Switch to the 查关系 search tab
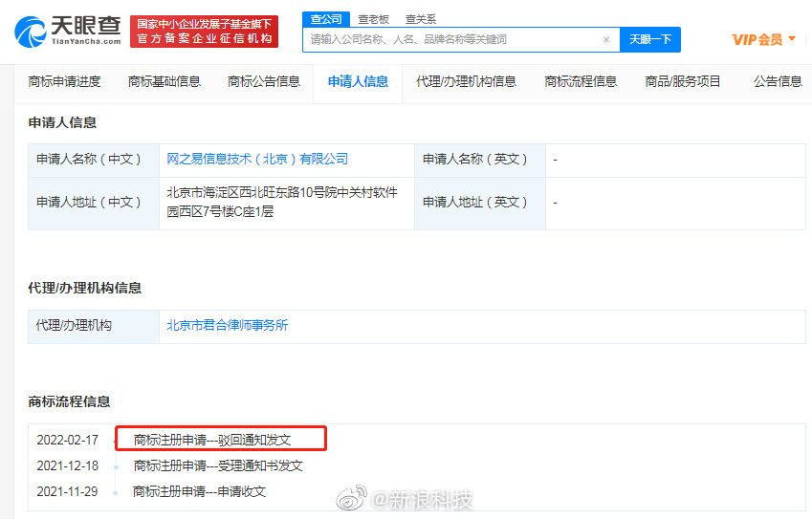The height and width of the screenshot is (519, 812). [x=420, y=19]
